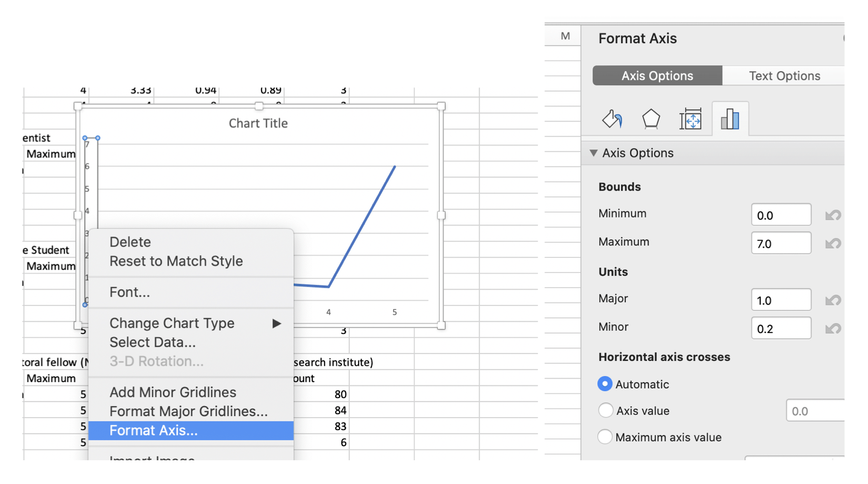Screen dimensions: 868x484
Task: Click Add Minor Gridlines menu entry
Action: (173, 392)
